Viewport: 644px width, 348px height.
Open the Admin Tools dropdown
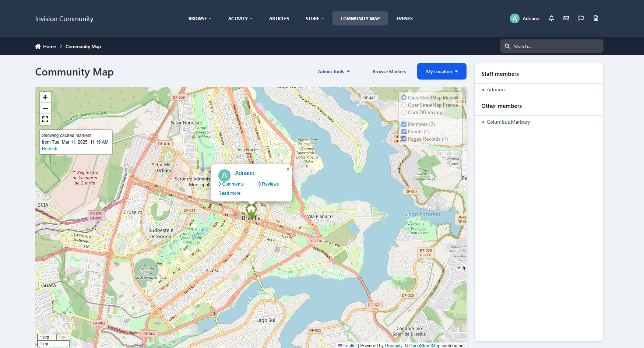[x=334, y=71]
